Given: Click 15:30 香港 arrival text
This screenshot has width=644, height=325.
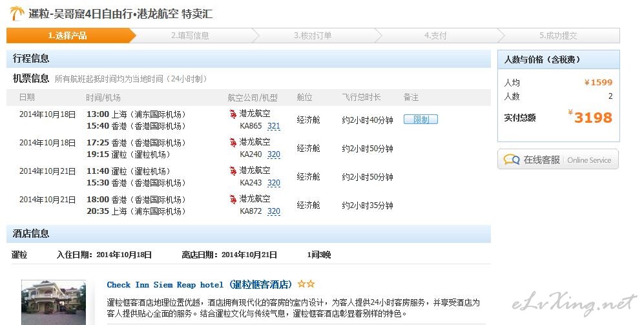Looking at the screenshot, I should [x=136, y=183].
